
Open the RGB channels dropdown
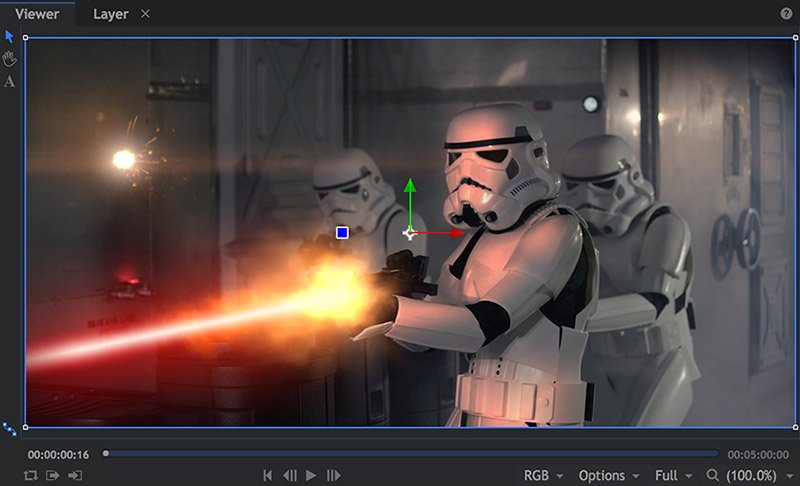click(543, 475)
